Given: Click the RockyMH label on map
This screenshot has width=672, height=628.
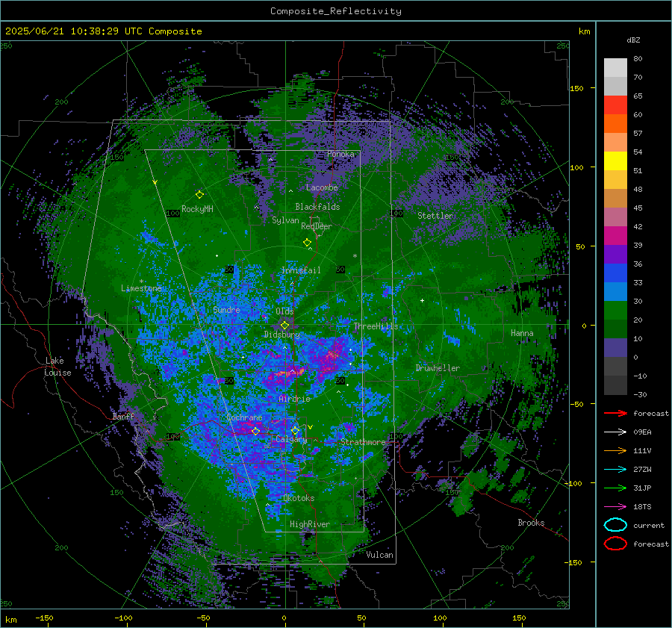Looking at the screenshot, I should (x=197, y=209).
